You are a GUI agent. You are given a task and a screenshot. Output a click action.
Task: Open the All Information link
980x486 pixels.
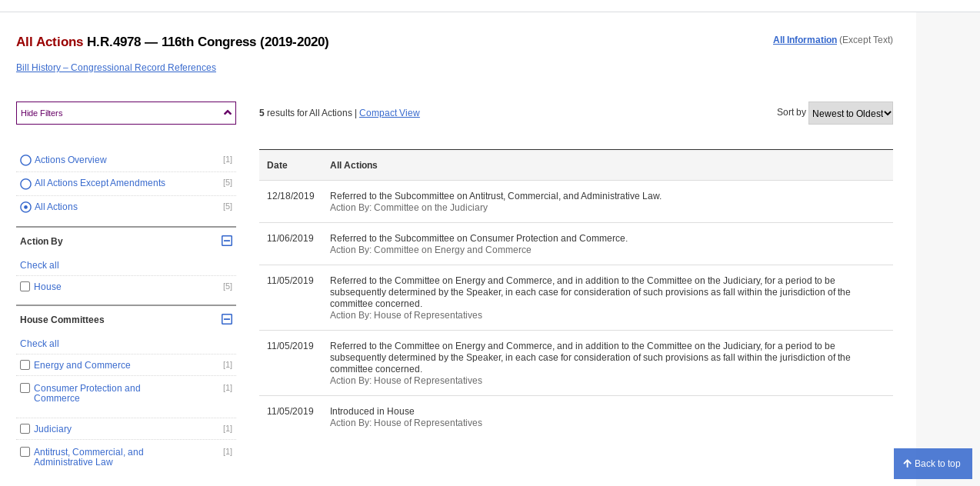tap(805, 40)
